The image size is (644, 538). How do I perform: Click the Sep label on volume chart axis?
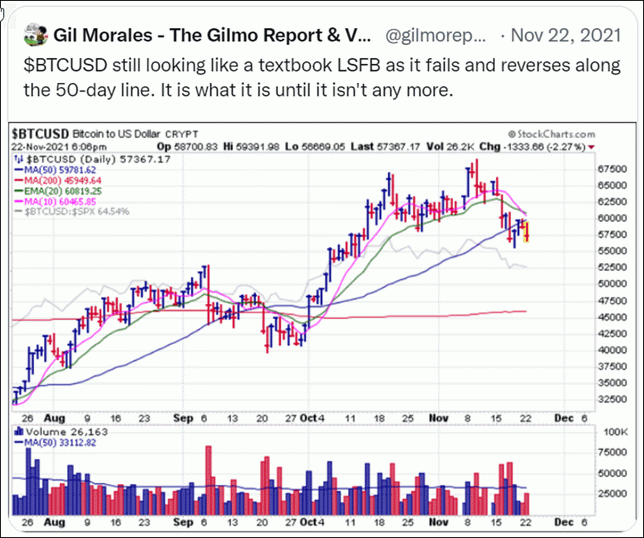[x=183, y=522]
